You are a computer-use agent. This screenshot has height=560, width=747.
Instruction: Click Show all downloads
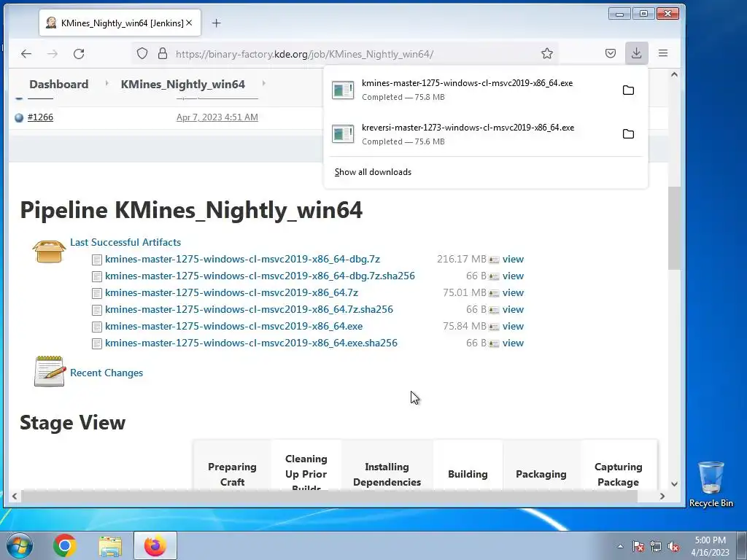[x=373, y=172]
